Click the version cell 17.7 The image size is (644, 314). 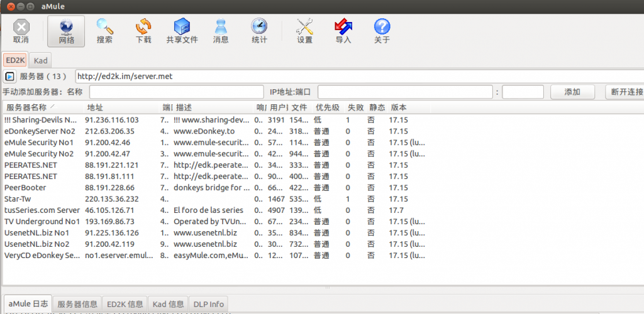[x=396, y=210]
